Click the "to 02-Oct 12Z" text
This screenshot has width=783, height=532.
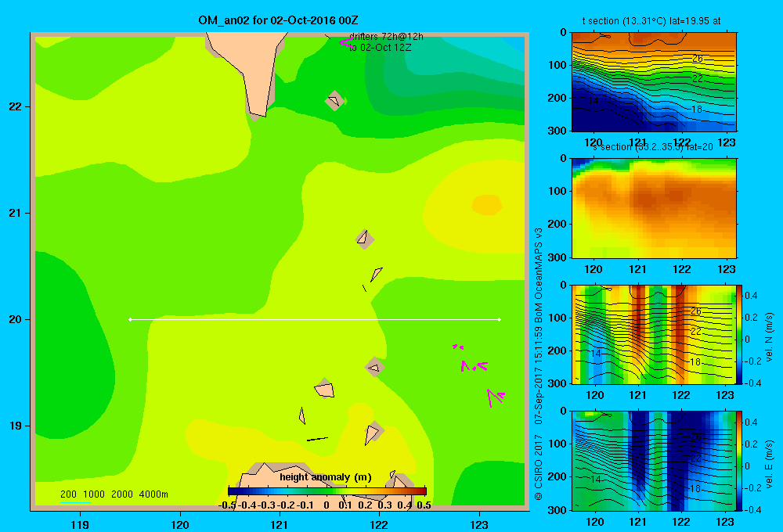(x=380, y=48)
